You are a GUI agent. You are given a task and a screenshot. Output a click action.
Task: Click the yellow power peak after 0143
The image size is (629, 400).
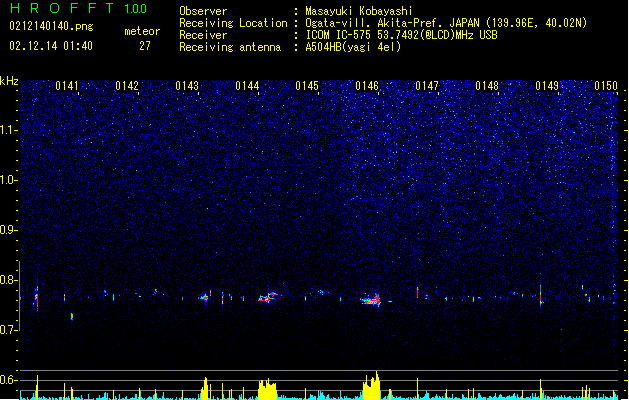coord(205,388)
